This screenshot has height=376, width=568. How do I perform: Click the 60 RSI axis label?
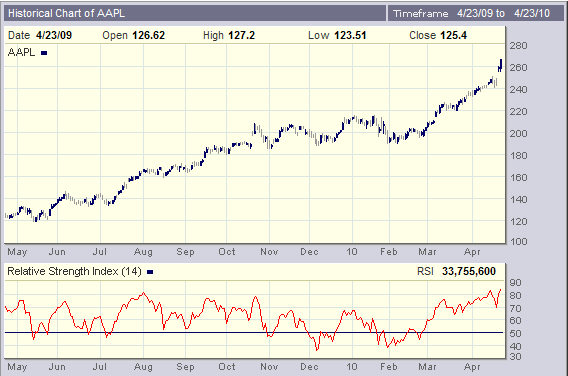[x=515, y=321]
